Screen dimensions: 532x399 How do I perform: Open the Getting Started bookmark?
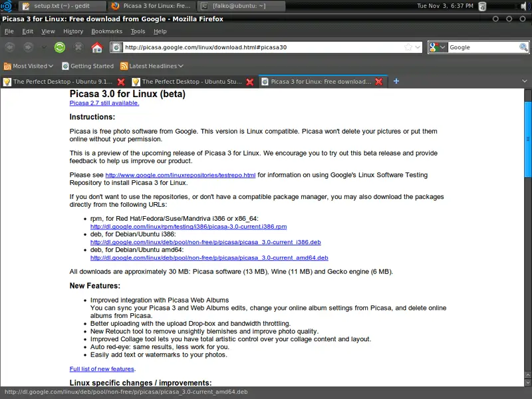pos(88,66)
